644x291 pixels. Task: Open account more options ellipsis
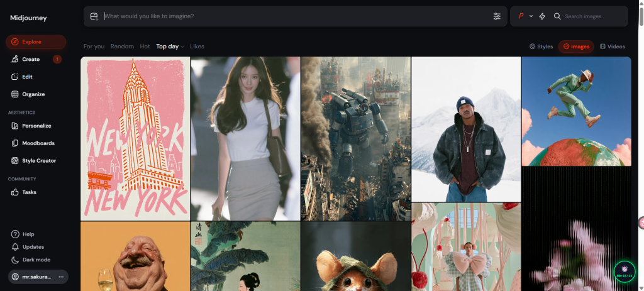pos(61,277)
